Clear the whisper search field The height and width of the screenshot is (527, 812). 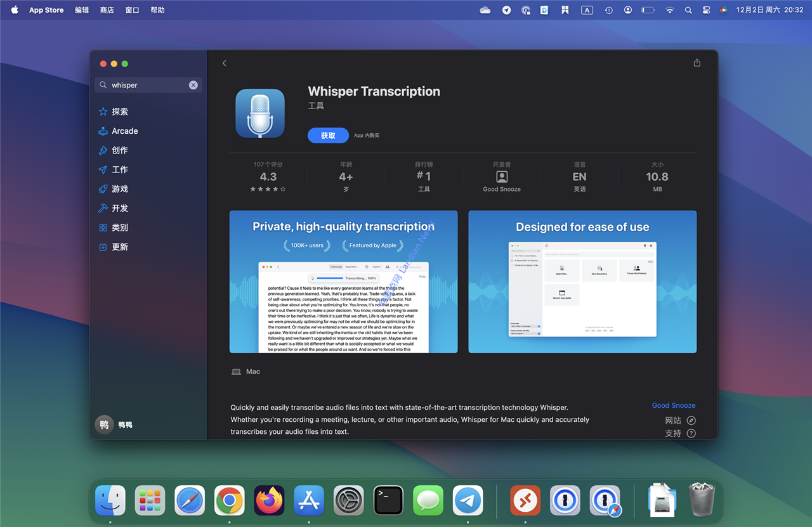pyautogui.click(x=193, y=85)
